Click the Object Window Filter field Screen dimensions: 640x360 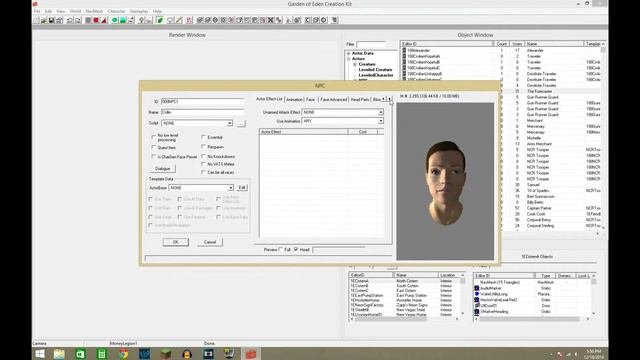pyautogui.click(x=371, y=44)
